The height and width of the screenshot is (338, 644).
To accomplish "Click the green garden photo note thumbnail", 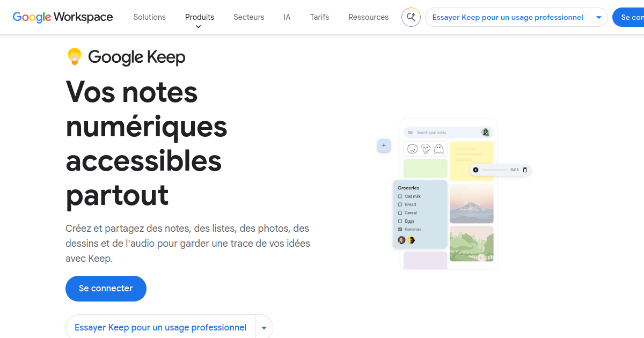I will (471, 244).
